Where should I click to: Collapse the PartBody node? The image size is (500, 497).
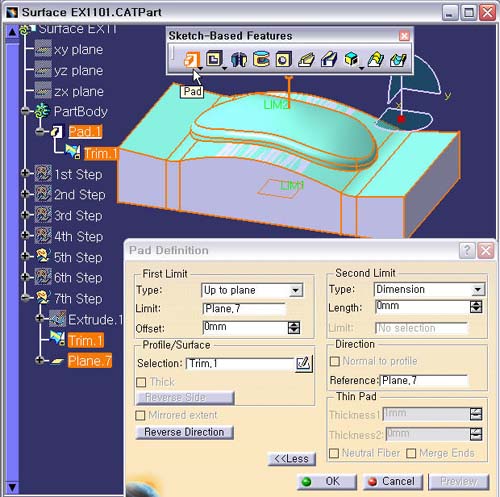(x=25, y=111)
